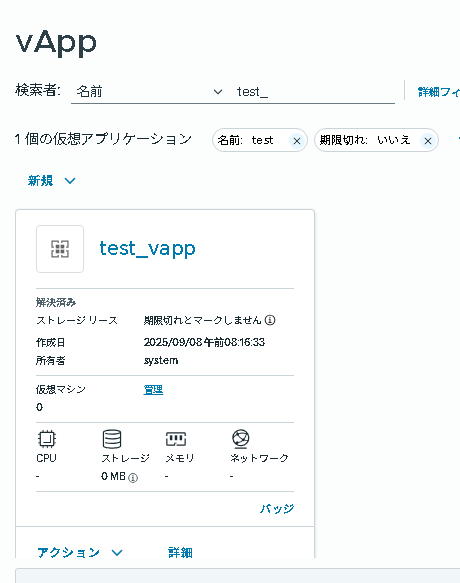Image resolution: width=460 pixels, height=583 pixels.
Task: Remove the 期限切れ: いいえ filter chip
Action: pos(428,141)
